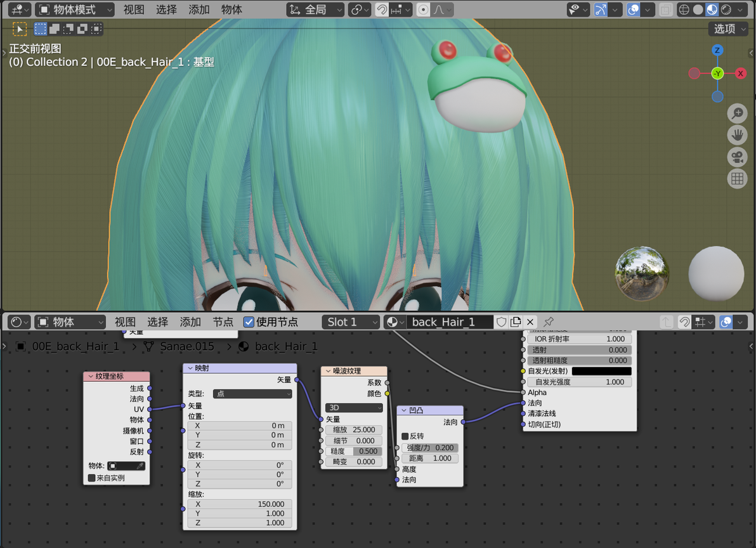The height and width of the screenshot is (548, 756).
Task: Click the pan view hand icon
Action: pos(737,135)
